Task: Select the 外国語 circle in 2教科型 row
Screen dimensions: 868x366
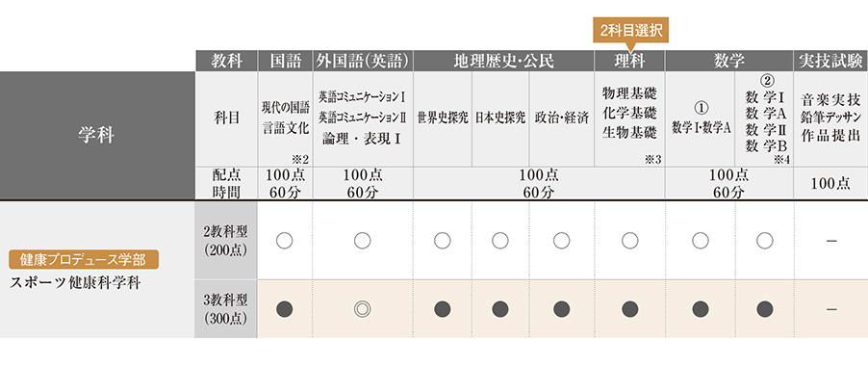Action: [x=362, y=241]
